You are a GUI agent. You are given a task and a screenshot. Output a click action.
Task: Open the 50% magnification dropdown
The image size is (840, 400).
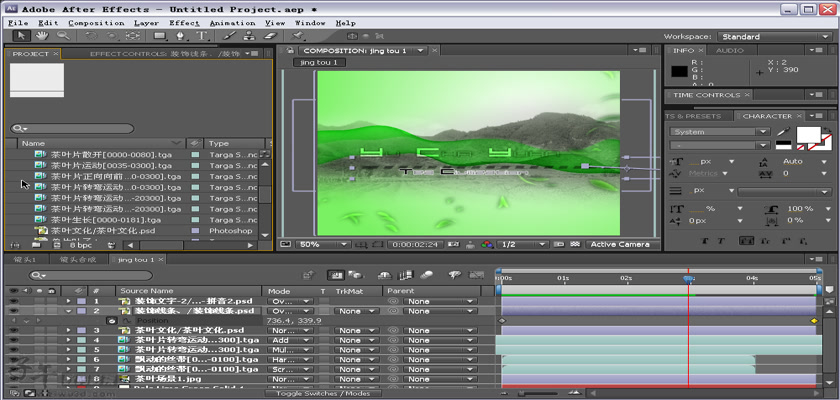click(321, 244)
